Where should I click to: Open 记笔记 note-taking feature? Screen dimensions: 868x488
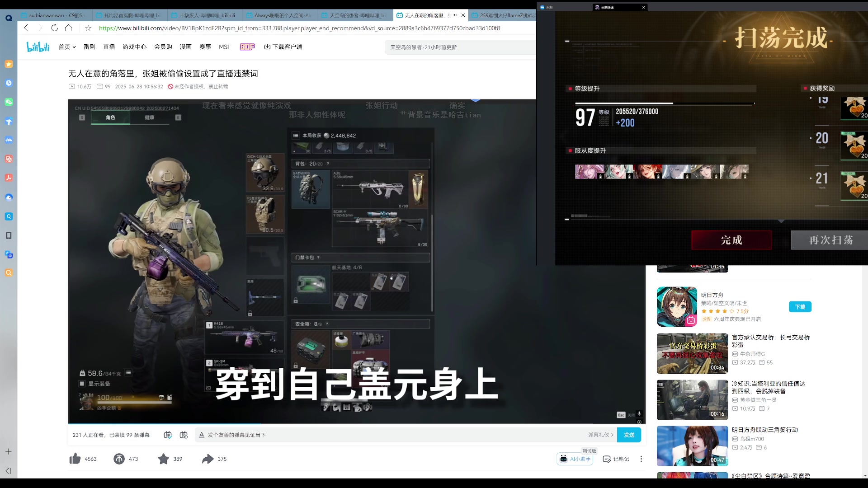pos(616,459)
